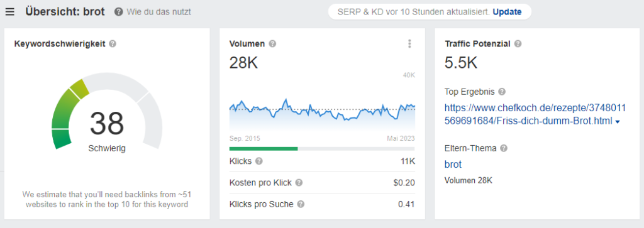
Task: Click help icon next to Klicks
Action: (x=258, y=161)
